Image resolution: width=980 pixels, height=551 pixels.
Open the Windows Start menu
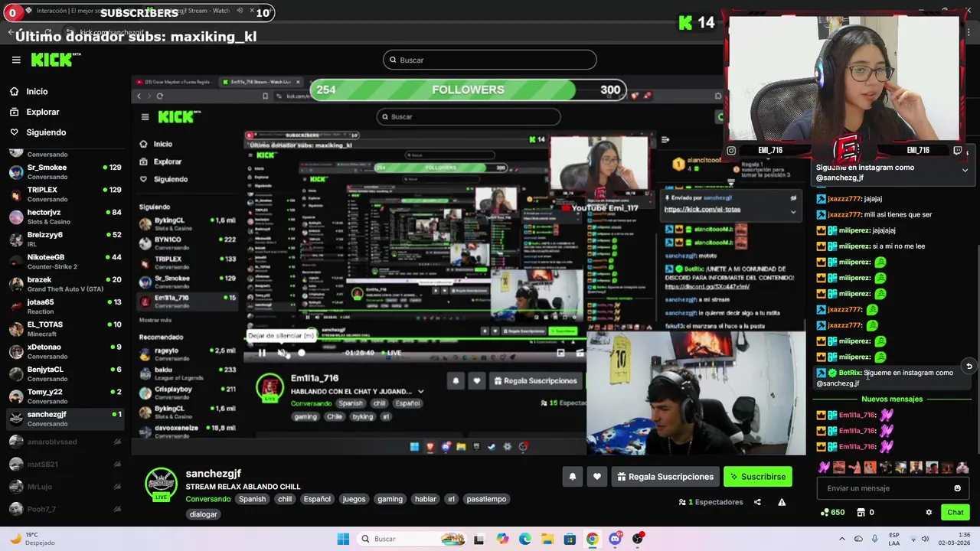click(x=343, y=539)
